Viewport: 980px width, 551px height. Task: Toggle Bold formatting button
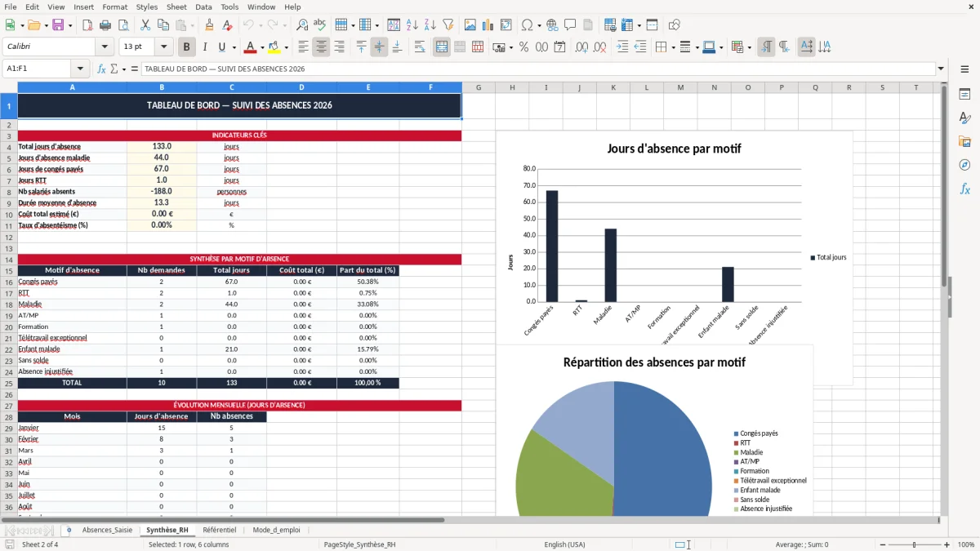pyautogui.click(x=186, y=47)
